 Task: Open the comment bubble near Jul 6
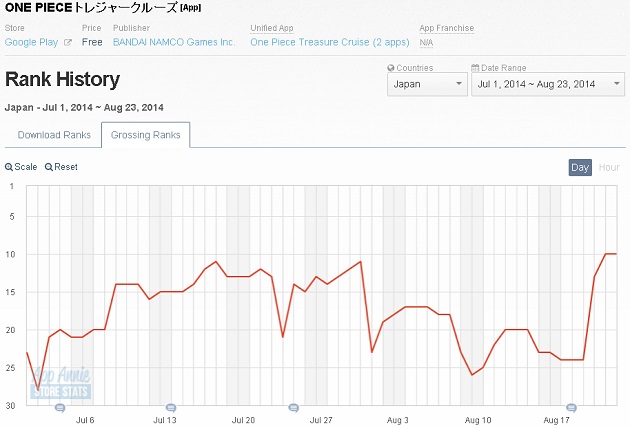point(60,408)
